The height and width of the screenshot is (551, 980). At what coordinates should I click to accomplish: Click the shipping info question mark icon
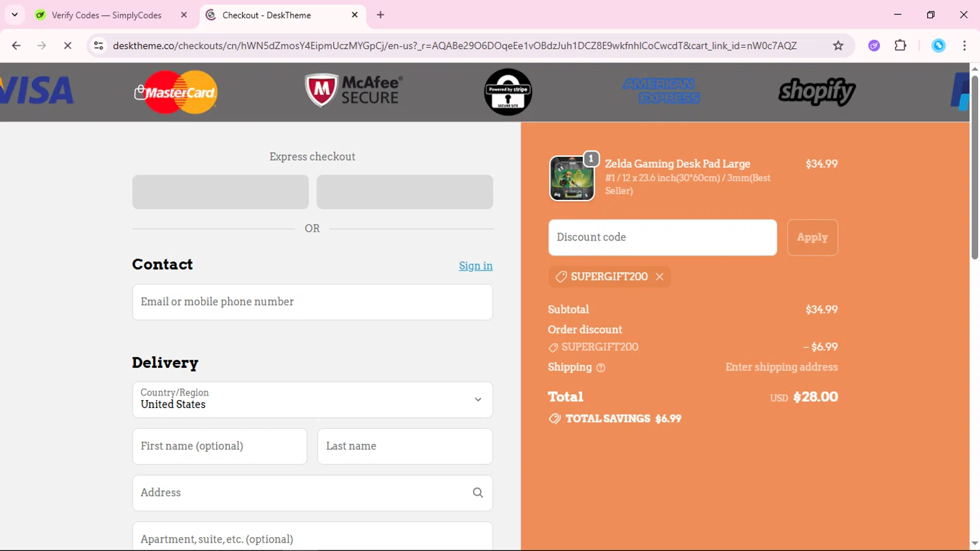pyautogui.click(x=601, y=368)
